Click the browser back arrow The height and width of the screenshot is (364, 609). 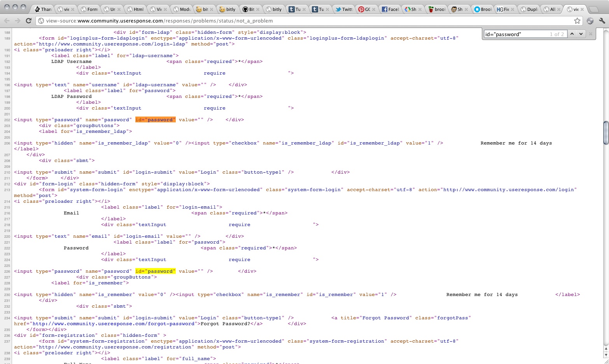coord(7,21)
